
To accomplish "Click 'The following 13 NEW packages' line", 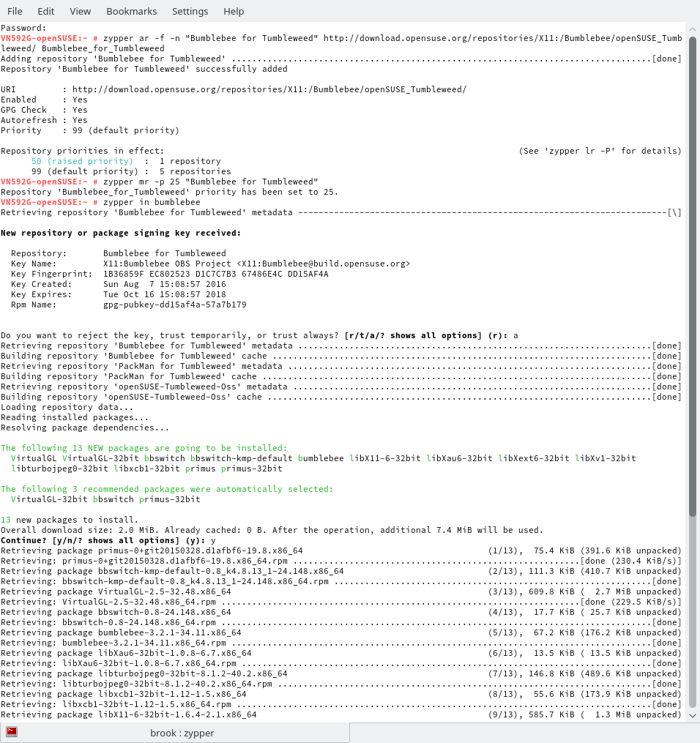I will (144, 448).
